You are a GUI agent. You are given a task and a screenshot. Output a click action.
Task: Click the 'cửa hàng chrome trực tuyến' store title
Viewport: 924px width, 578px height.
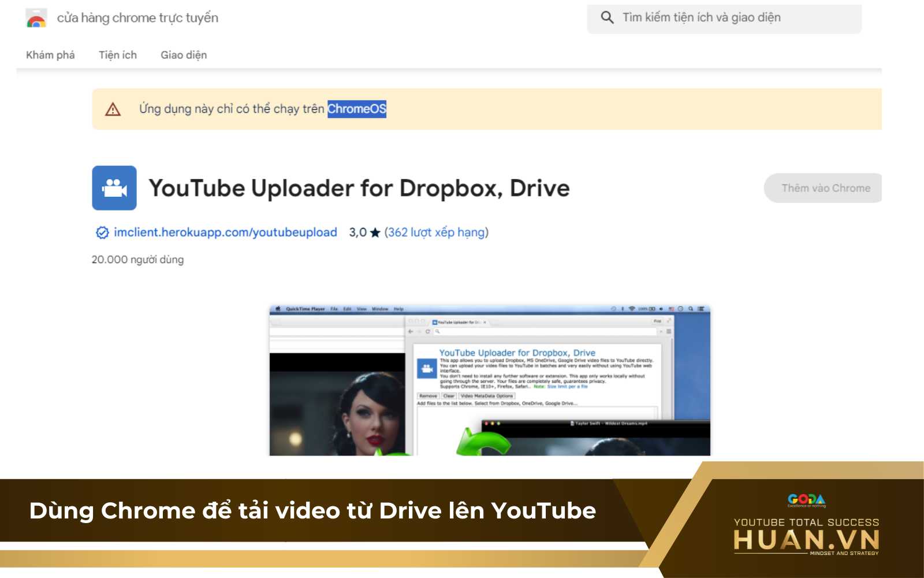click(137, 18)
